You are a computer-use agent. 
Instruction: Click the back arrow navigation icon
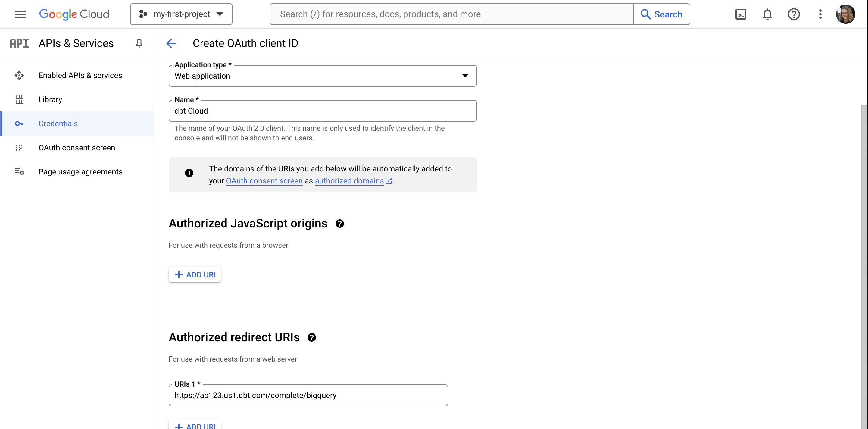point(170,42)
